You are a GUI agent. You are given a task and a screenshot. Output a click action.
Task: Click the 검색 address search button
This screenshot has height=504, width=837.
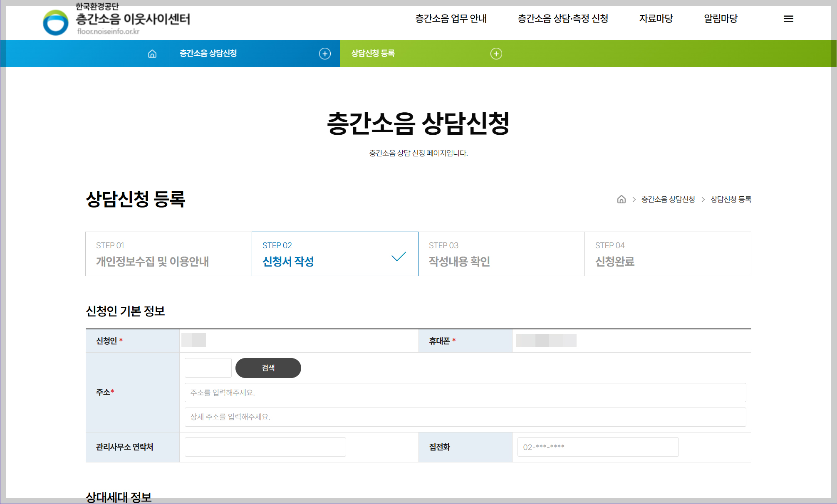(268, 368)
